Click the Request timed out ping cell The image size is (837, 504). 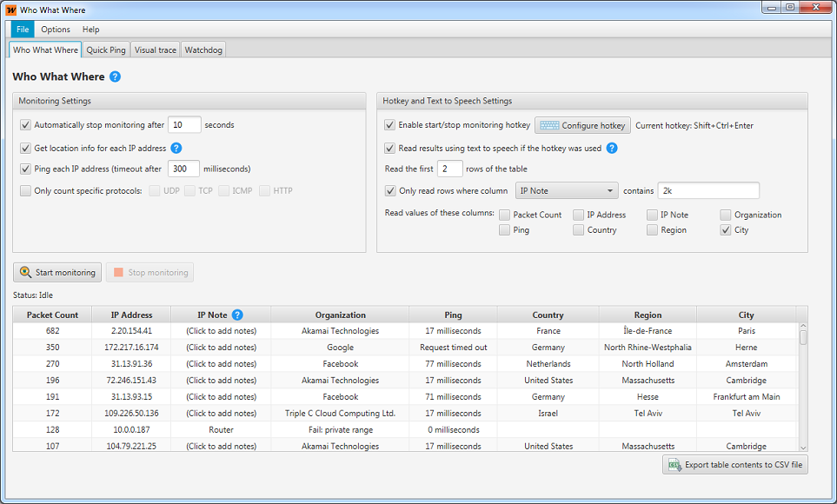tap(453, 348)
